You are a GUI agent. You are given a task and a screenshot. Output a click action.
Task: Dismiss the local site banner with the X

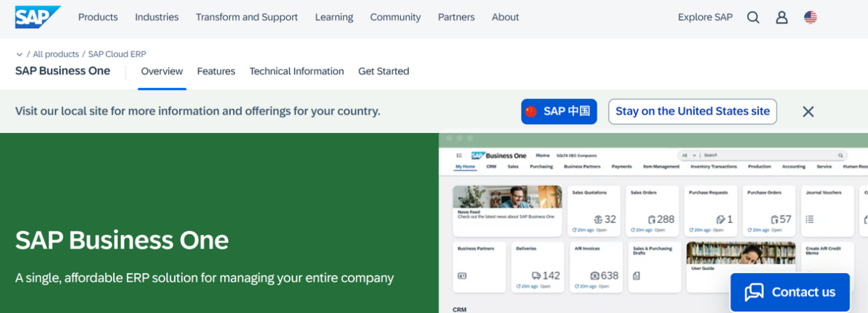808,111
